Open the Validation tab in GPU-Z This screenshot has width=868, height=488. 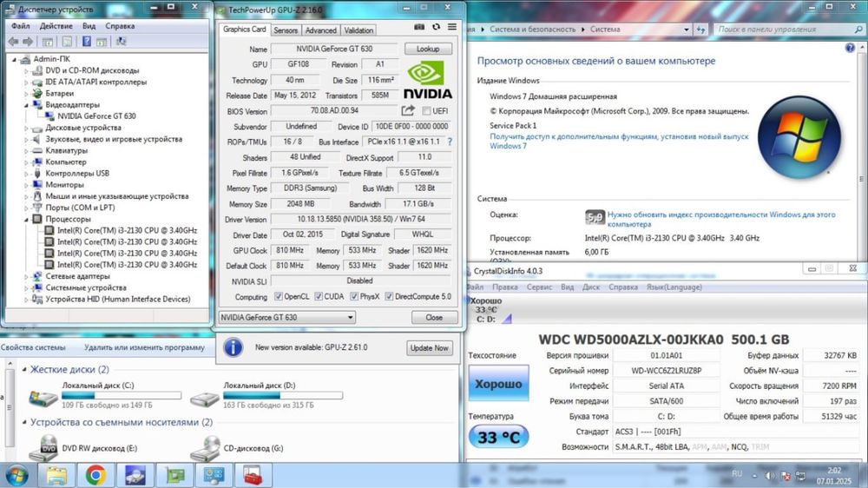pyautogui.click(x=358, y=30)
